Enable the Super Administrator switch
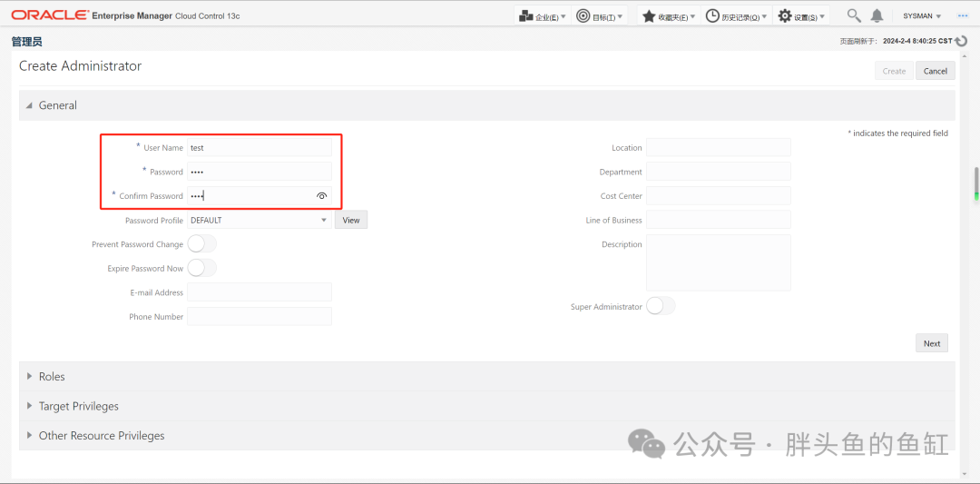This screenshot has width=980, height=484. click(661, 306)
